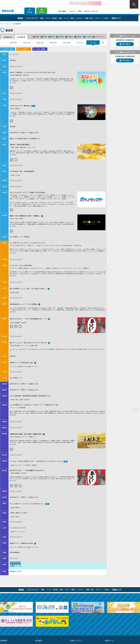Open the カルチャー / ホール menu
The height and width of the screenshot is (644, 140).
point(91,11)
